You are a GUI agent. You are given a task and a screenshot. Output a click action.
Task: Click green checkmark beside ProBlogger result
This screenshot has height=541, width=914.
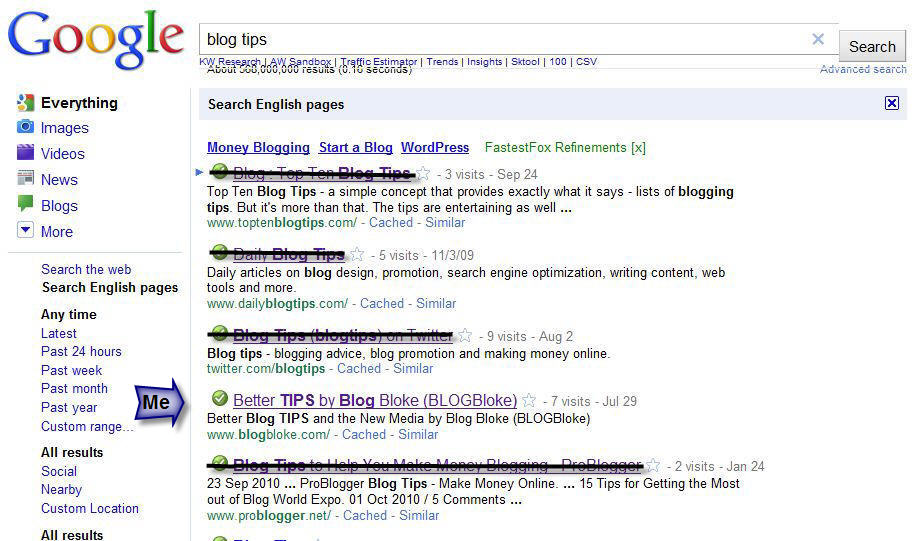(x=219, y=463)
